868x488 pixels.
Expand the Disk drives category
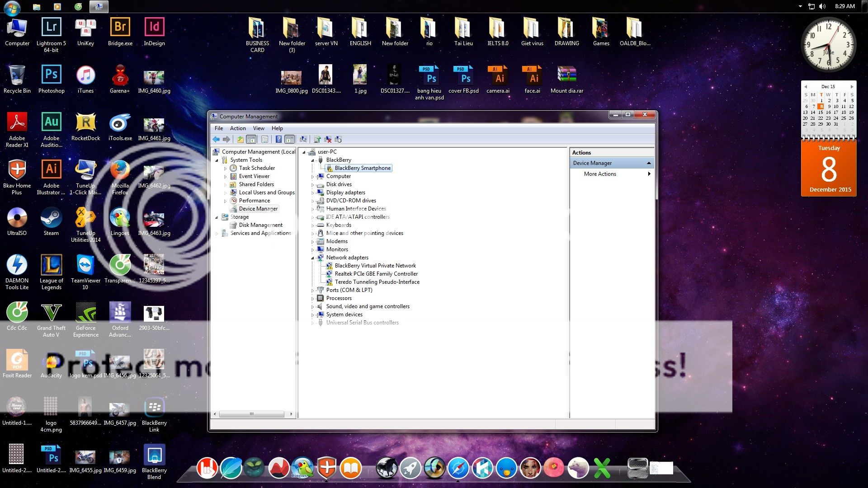tap(312, 185)
